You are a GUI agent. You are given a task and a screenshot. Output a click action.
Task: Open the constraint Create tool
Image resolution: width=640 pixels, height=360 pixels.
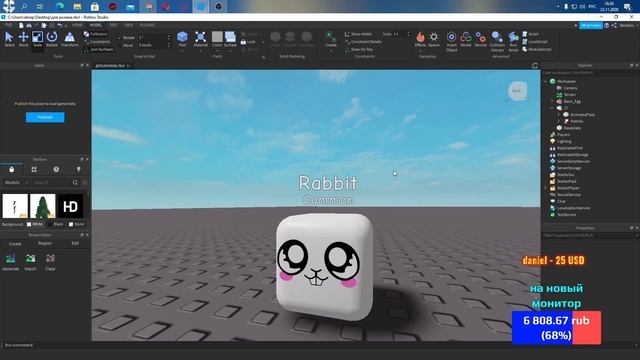[331, 39]
